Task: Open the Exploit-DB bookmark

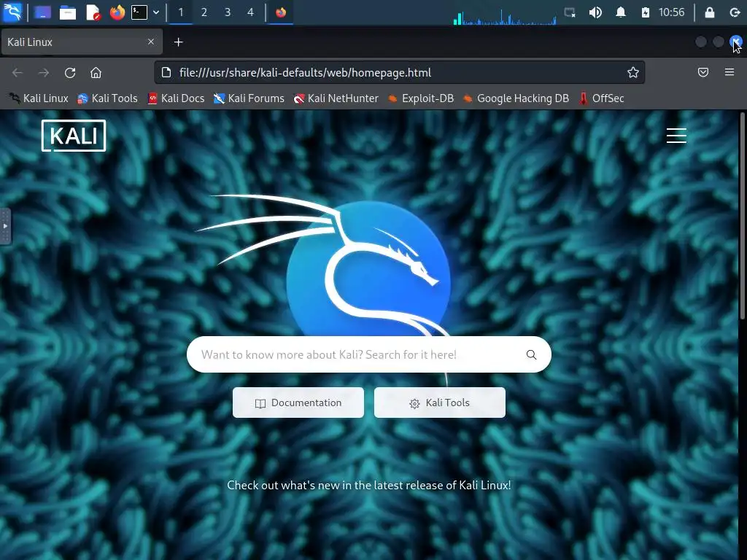Action: [421, 98]
